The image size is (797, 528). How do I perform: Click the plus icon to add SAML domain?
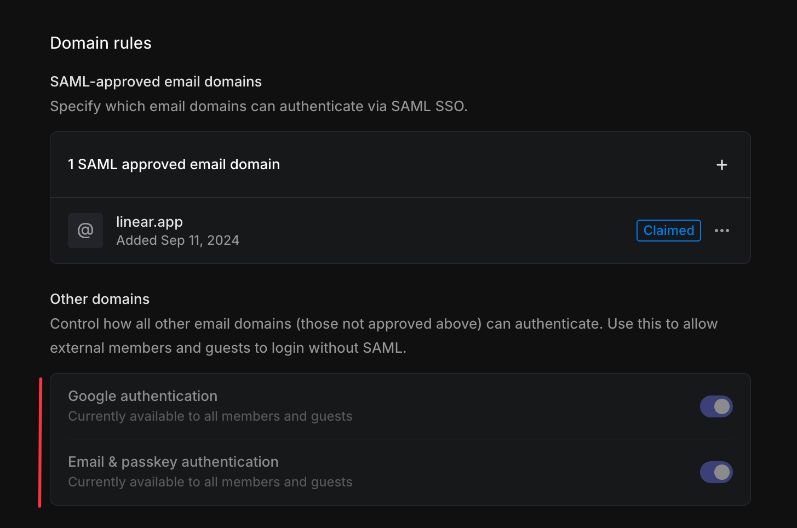coord(722,165)
